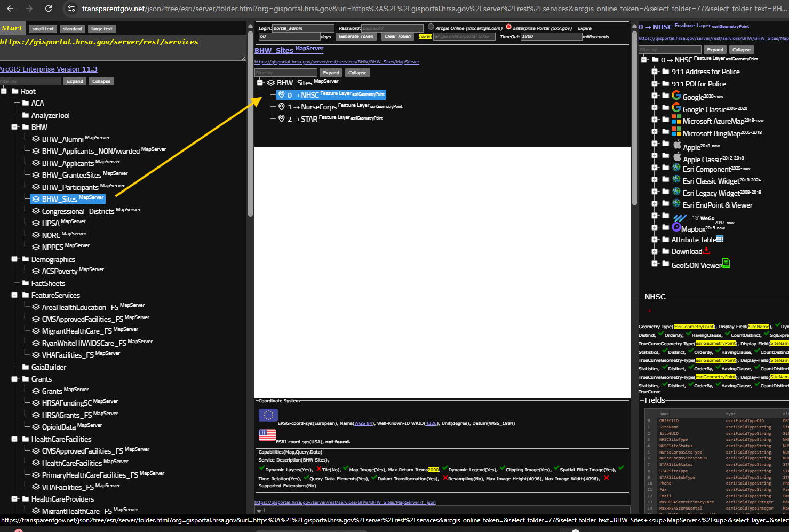The height and width of the screenshot is (532, 789).
Task: Click the Login username input field
Action: (302, 28)
